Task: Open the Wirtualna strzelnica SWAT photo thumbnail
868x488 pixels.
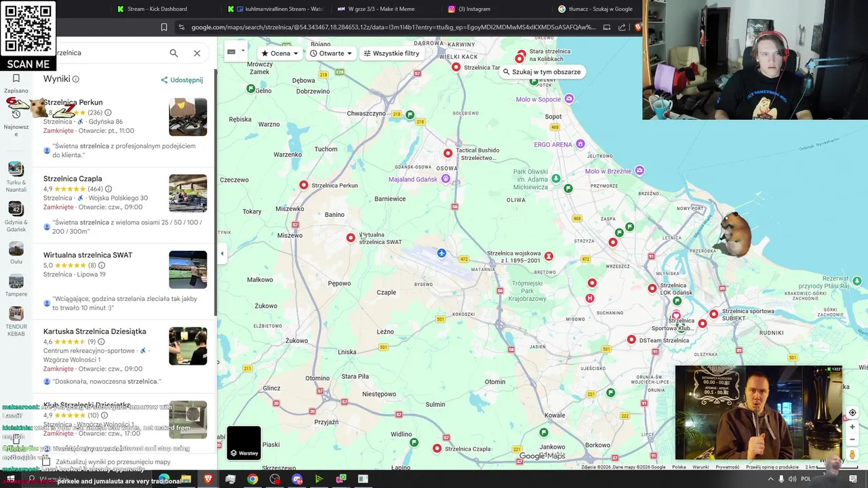Action: [x=188, y=270]
